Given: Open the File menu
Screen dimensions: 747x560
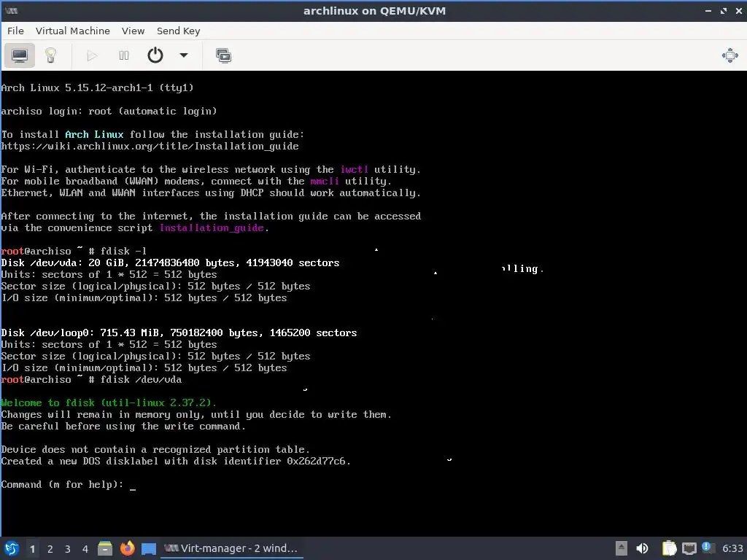Looking at the screenshot, I should coord(15,31).
